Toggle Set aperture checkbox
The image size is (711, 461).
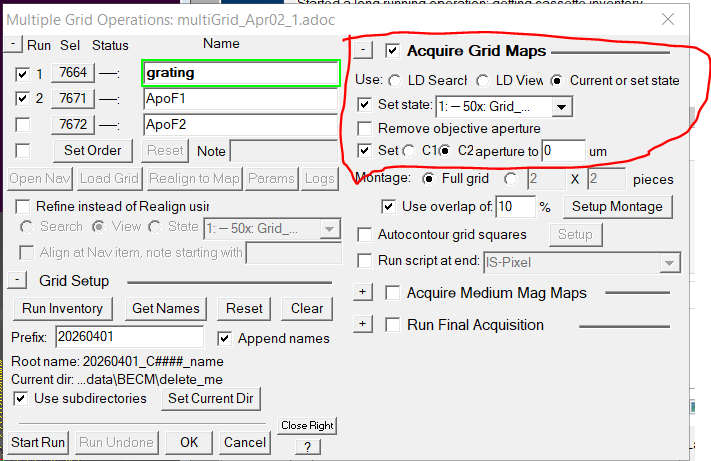click(364, 150)
